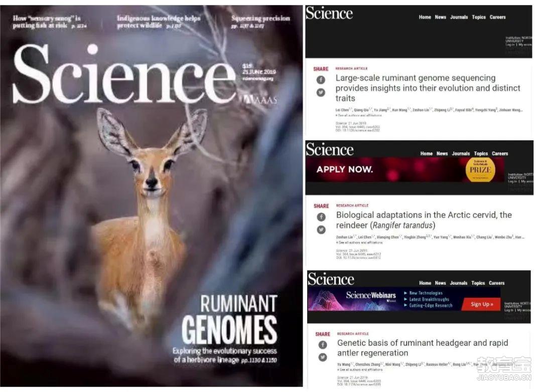
Task: Click News in the bottom header
Action: click(x=441, y=283)
